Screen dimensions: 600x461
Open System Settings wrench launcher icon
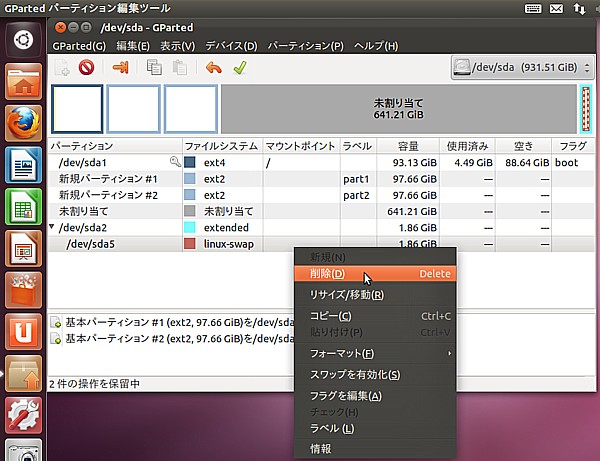click(23, 415)
